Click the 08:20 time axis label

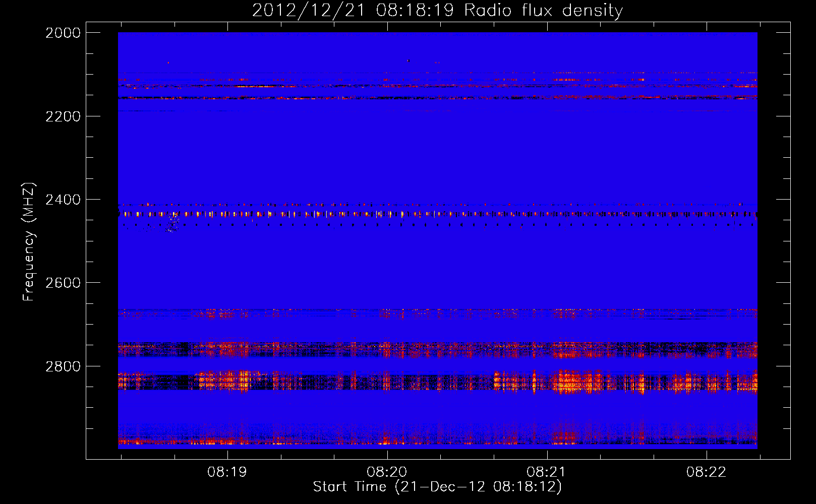coord(387,472)
